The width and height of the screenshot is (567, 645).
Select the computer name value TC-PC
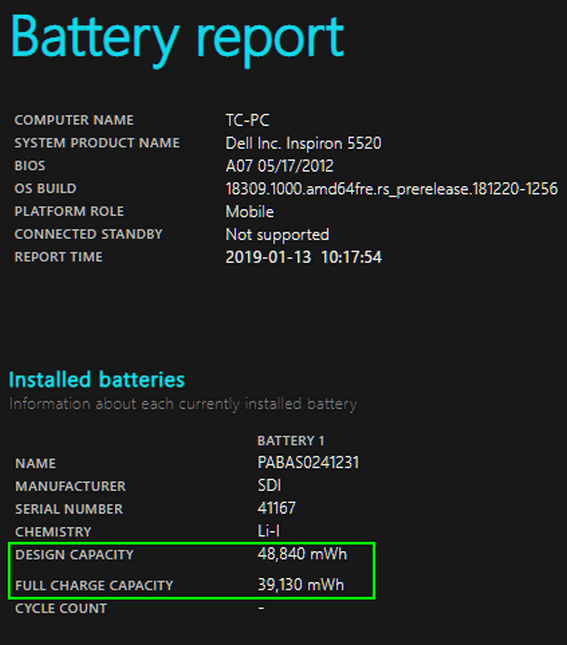247,120
